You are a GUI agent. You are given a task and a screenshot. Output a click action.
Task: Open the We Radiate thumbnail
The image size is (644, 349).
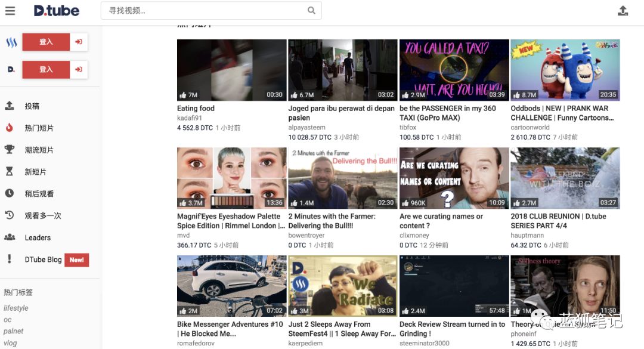click(342, 286)
